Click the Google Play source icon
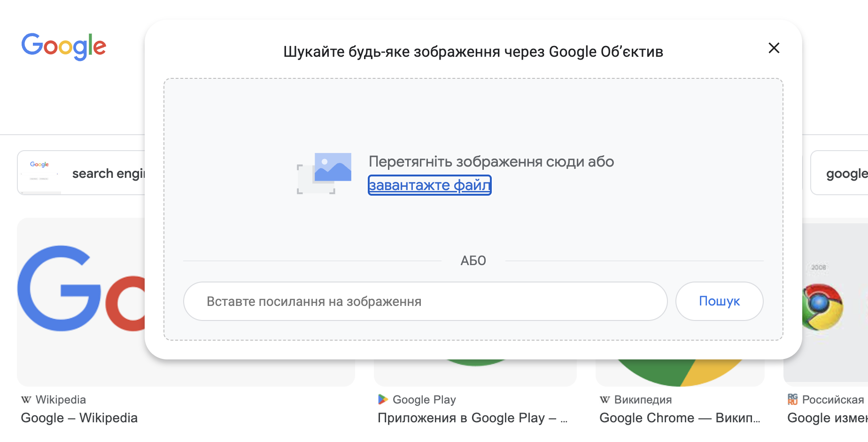The image size is (868, 442). (383, 399)
